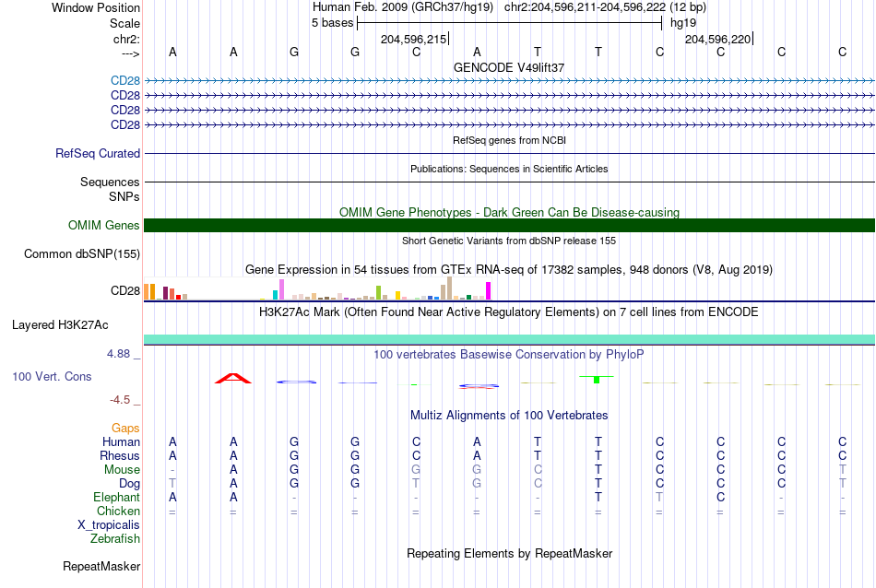Click the yellow-green GTEx expression bar

coord(379,292)
